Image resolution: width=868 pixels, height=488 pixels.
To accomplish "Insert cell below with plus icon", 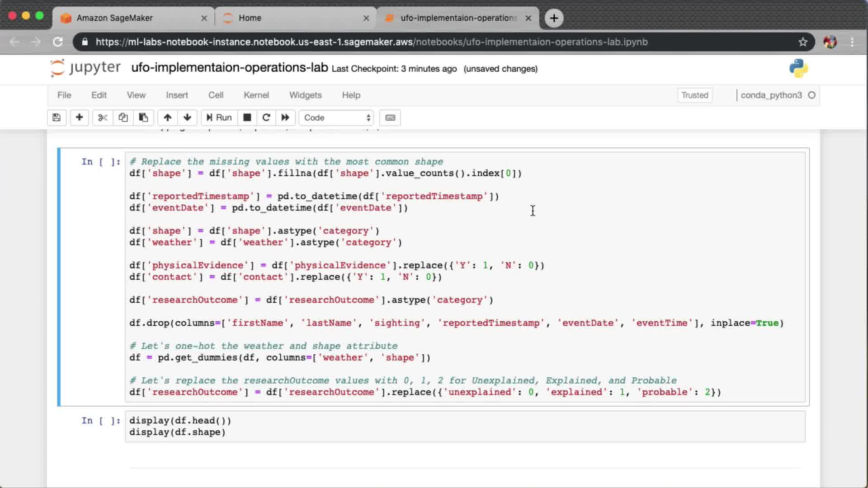I will 79,117.
